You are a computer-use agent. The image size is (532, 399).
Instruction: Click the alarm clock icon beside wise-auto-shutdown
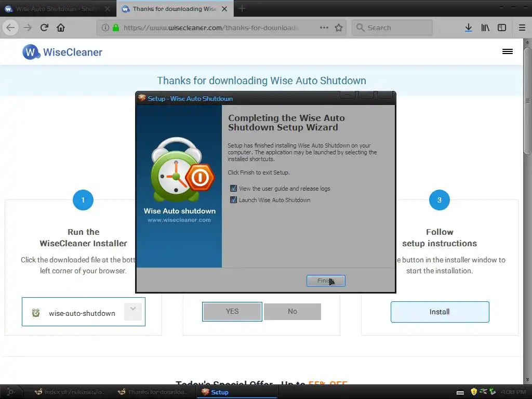pyautogui.click(x=36, y=313)
